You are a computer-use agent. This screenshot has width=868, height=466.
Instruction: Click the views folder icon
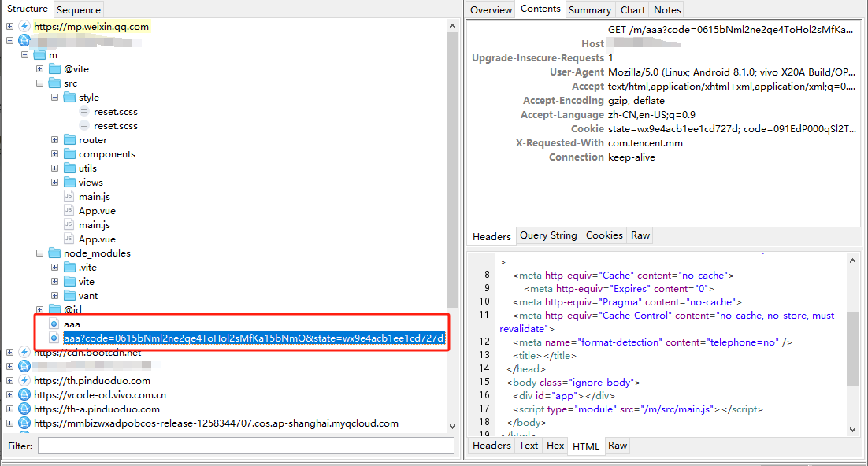69,182
